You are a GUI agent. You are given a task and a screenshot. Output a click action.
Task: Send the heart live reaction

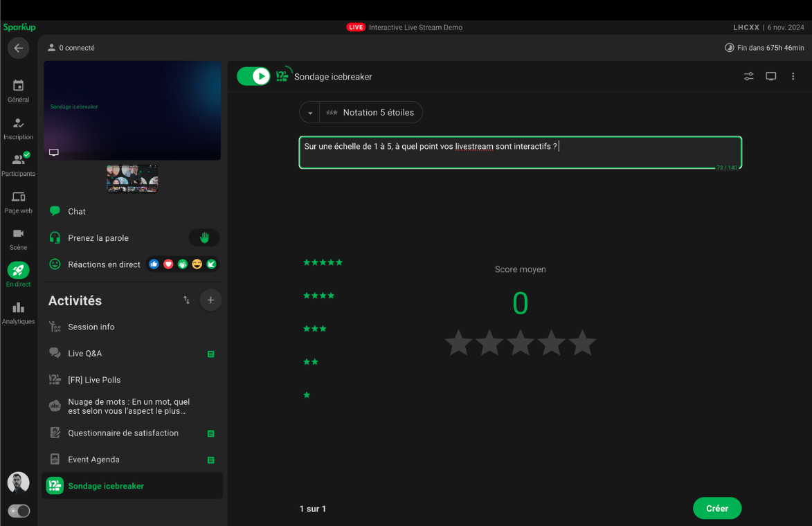pos(168,264)
